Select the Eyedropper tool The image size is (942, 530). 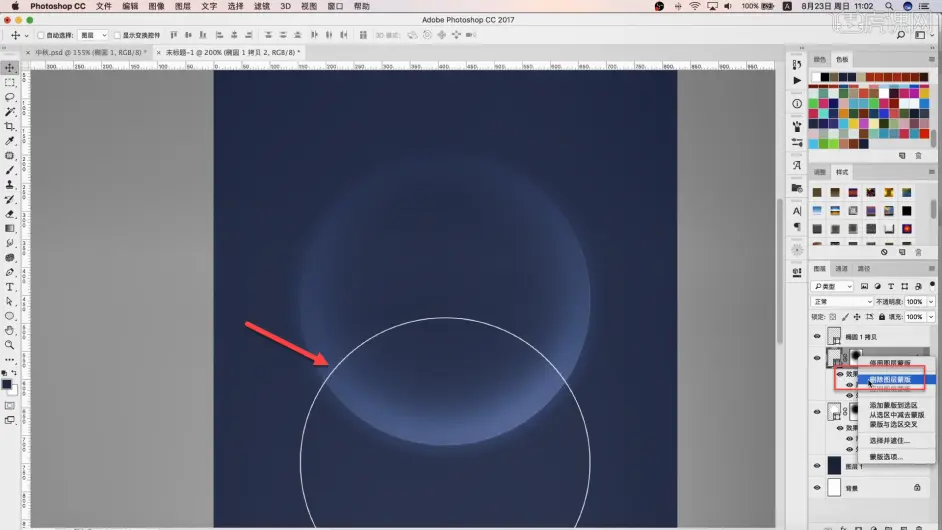[10, 141]
